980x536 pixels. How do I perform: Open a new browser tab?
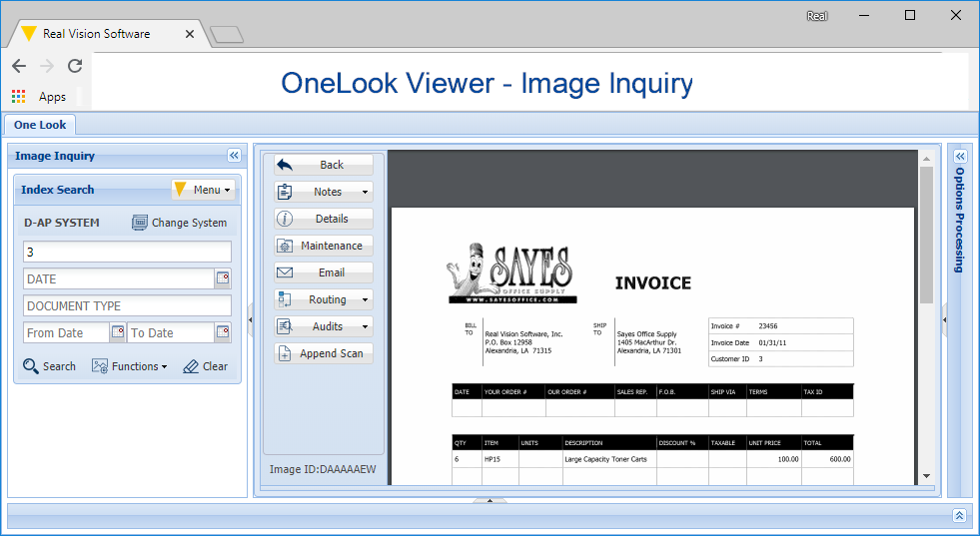click(227, 35)
